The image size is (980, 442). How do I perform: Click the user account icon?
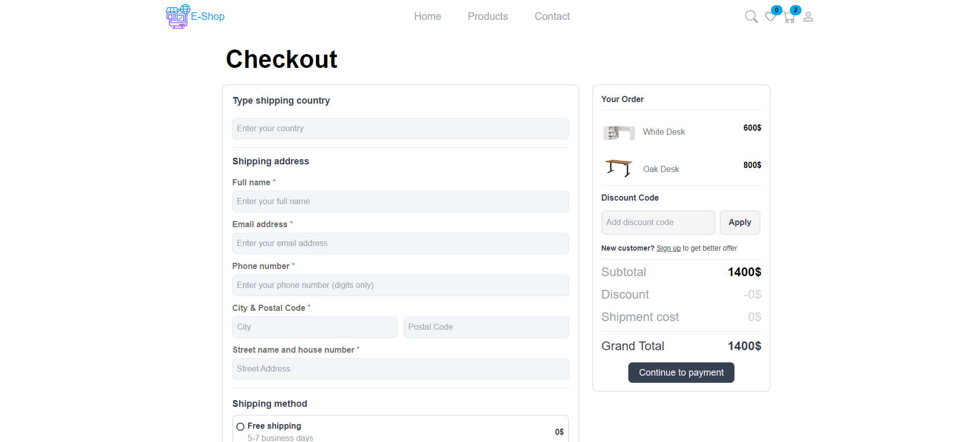[808, 17]
